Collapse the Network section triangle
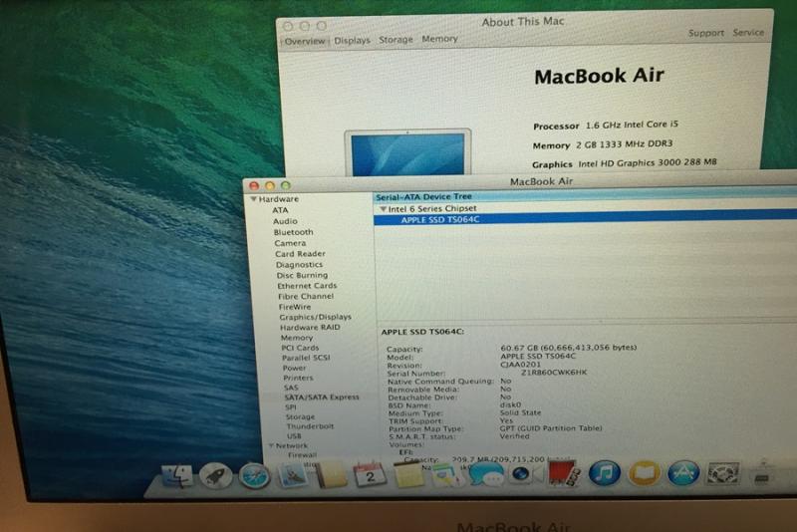Viewport: 797px width, 532px height. click(x=269, y=446)
